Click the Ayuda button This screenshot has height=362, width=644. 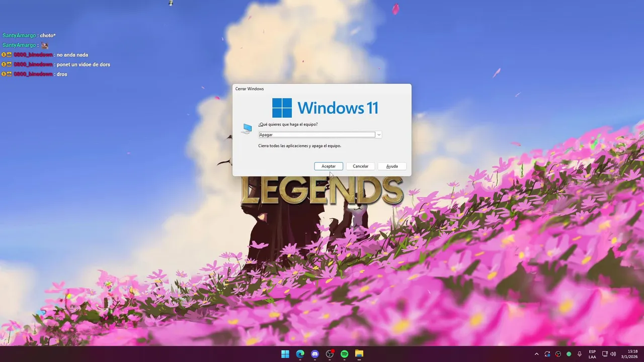[392, 166]
